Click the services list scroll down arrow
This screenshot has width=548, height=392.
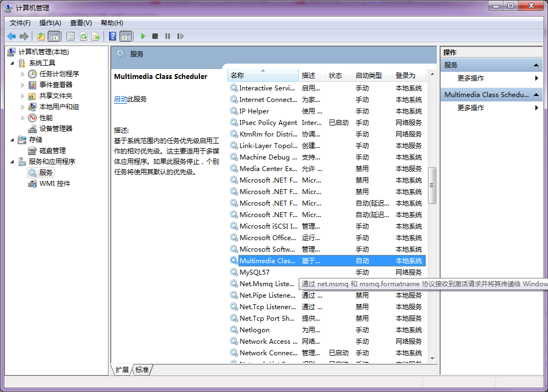[x=432, y=358]
